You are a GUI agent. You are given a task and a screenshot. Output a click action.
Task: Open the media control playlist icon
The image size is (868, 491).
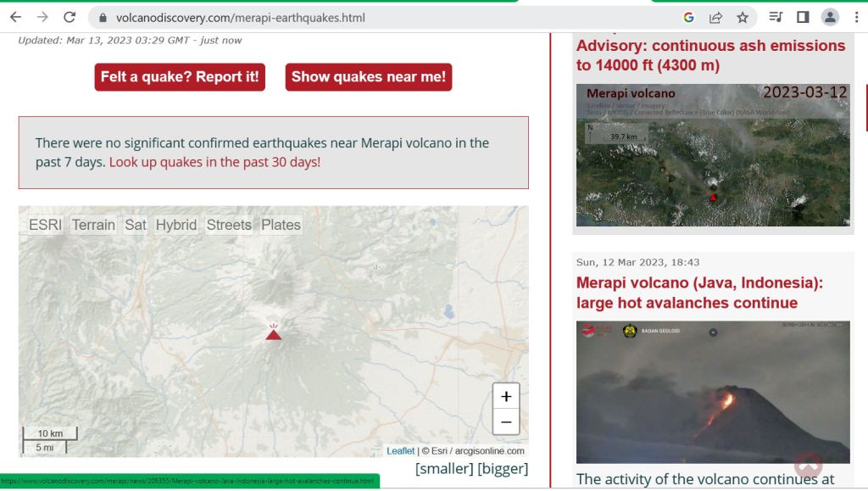point(776,17)
